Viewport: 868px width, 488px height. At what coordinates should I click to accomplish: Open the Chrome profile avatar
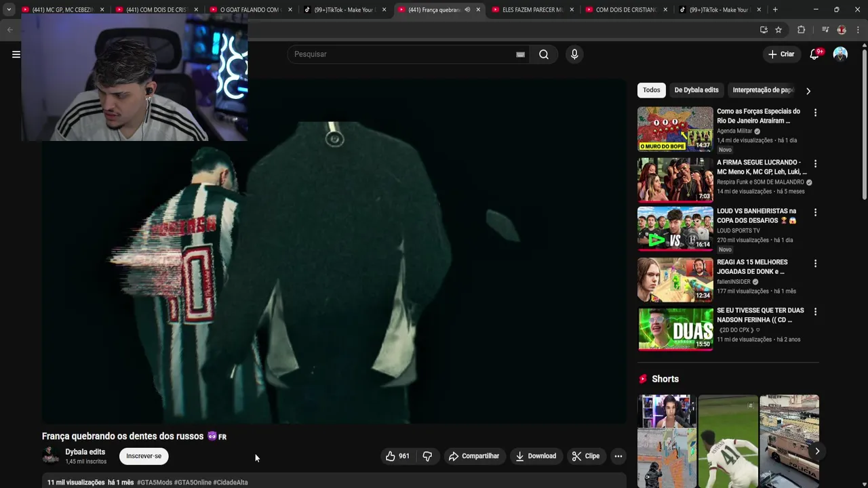point(842,30)
